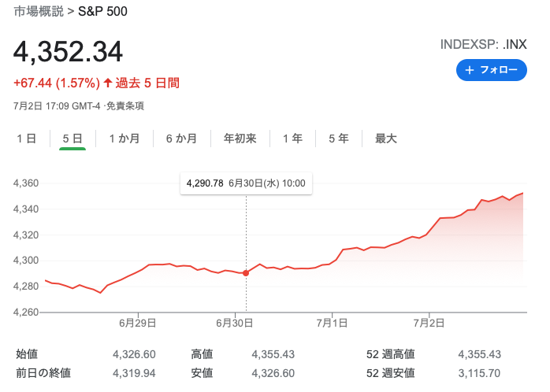Click the 4,352.34 index price
550x392 pixels.
tap(68, 51)
